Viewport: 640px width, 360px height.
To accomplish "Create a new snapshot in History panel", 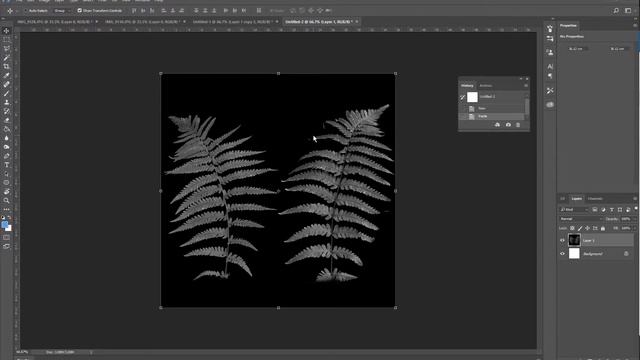I will 508,125.
